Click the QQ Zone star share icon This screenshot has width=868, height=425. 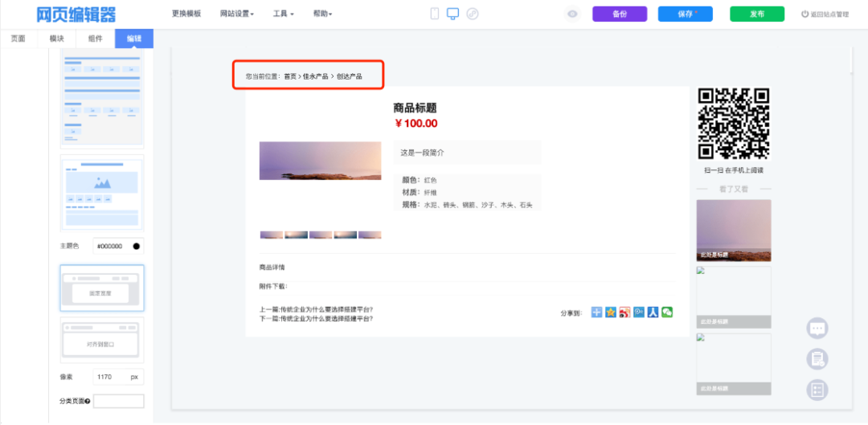(x=611, y=313)
